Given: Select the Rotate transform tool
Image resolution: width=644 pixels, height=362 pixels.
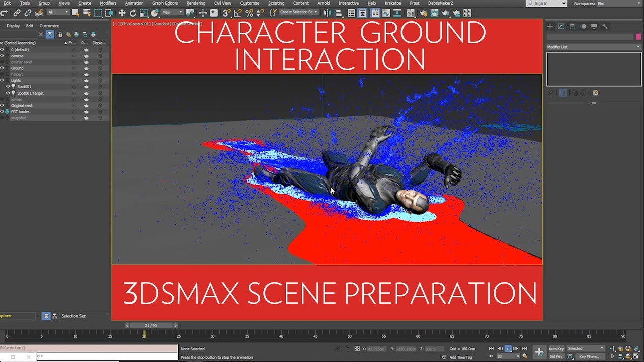Looking at the screenshot, I should pyautogui.click(x=133, y=13).
